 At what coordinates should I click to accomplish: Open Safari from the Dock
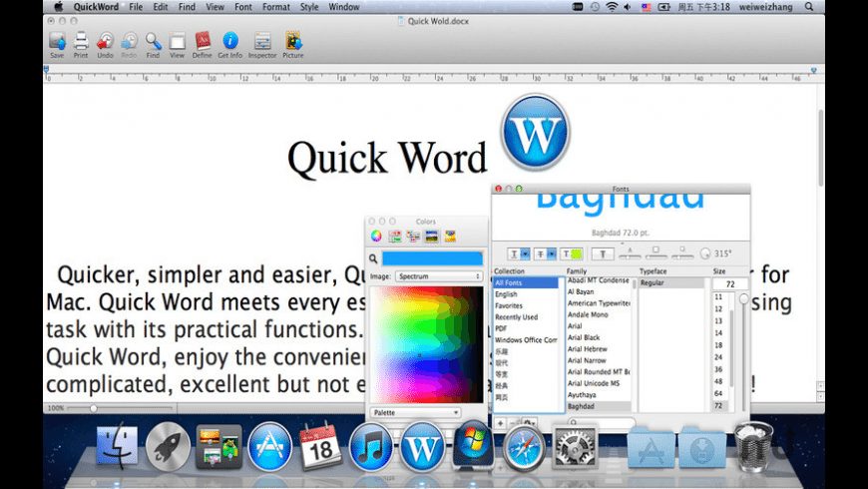[523, 447]
